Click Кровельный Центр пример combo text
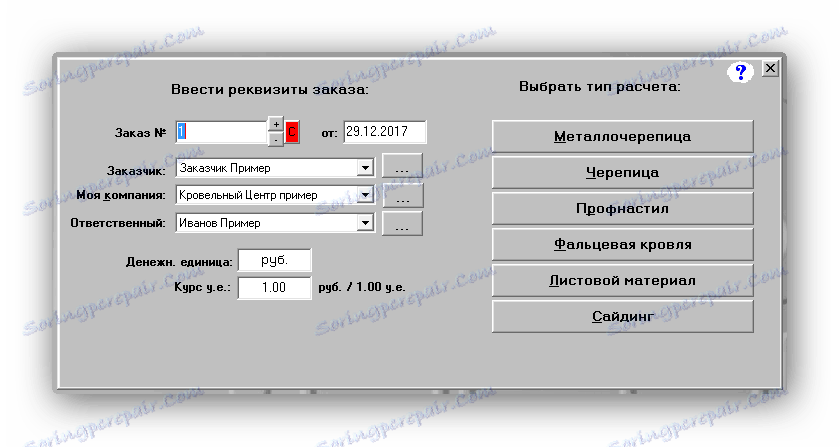Image resolution: width=840 pixels, height=447 pixels. 248,195
